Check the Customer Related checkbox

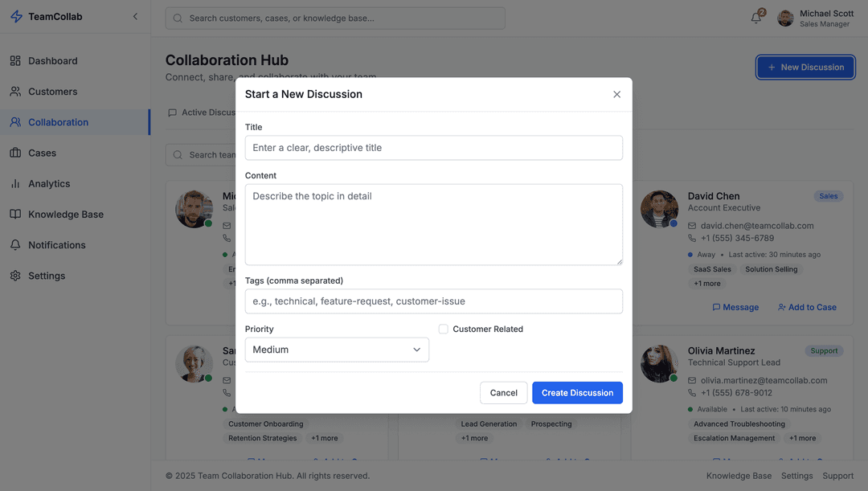443,329
